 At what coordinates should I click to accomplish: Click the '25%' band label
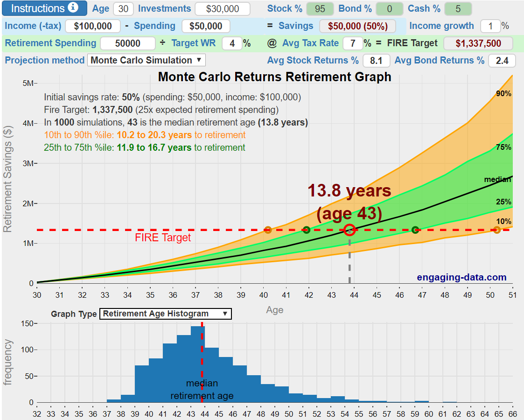[503, 202]
